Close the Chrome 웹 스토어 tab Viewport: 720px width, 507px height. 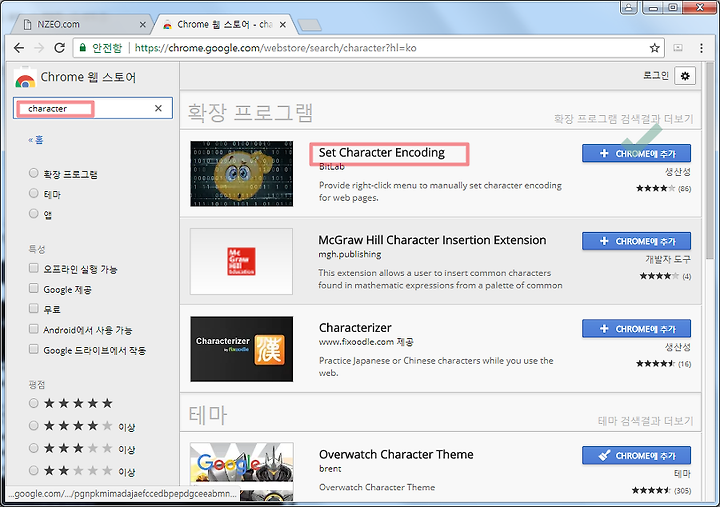[x=283, y=25]
